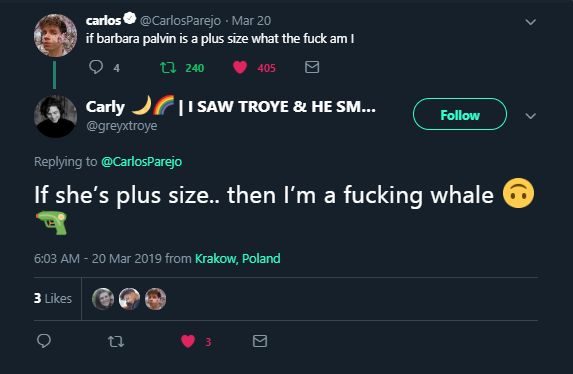Open the carlos tweet options chevron
573x374 pixels.
(x=530, y=22)
